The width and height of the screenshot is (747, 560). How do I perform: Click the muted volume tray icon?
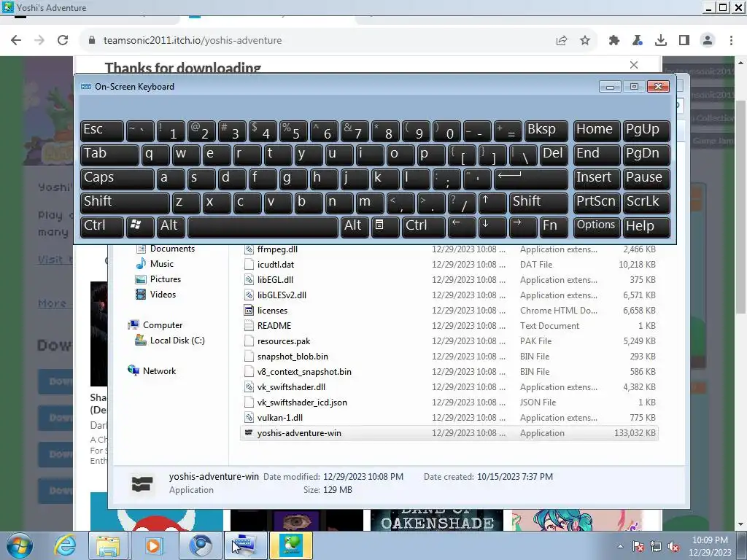tap(673, 546)
